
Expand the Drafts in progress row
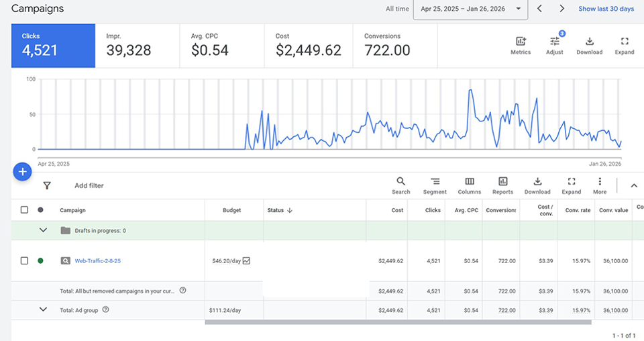[43, 230]
